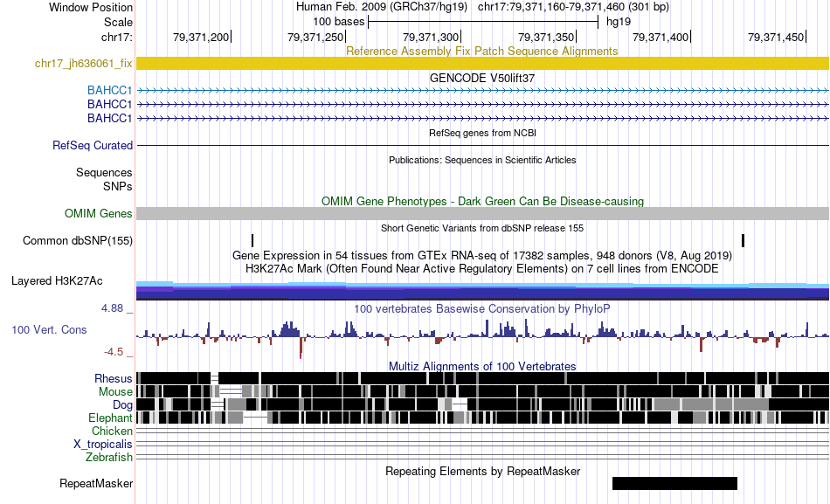Click the Dog alignment row label
This screenshot has width=830, height=504.
[x=123, y=405]
